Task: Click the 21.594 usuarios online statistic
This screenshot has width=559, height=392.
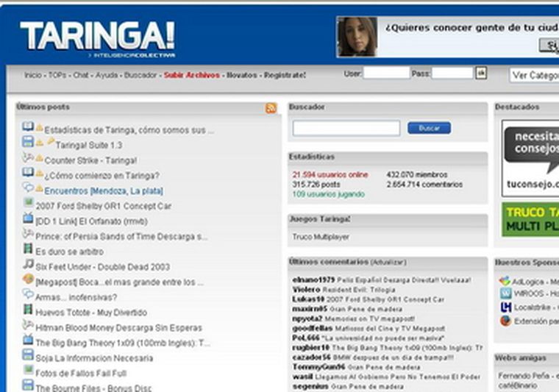Action: pos(330,174)
